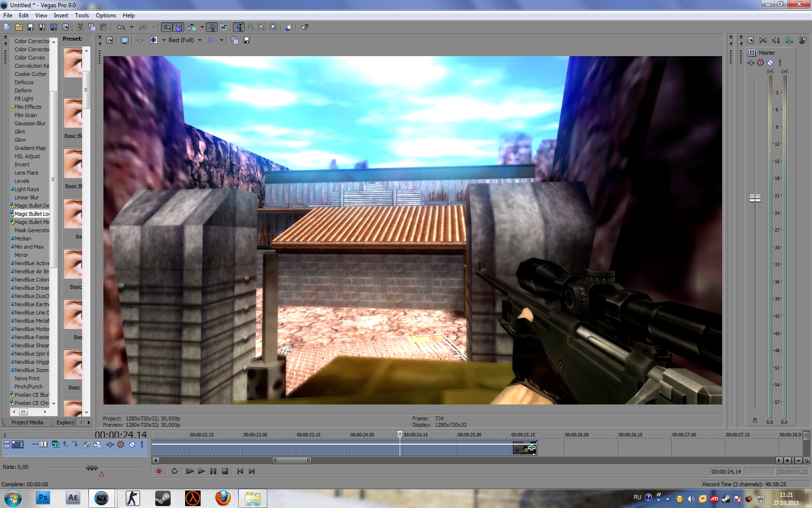Image resolution: width=812 pixels, height=508 pixels.
Task: Open the Overlays dropdown arrow
Action: (221, 40)
